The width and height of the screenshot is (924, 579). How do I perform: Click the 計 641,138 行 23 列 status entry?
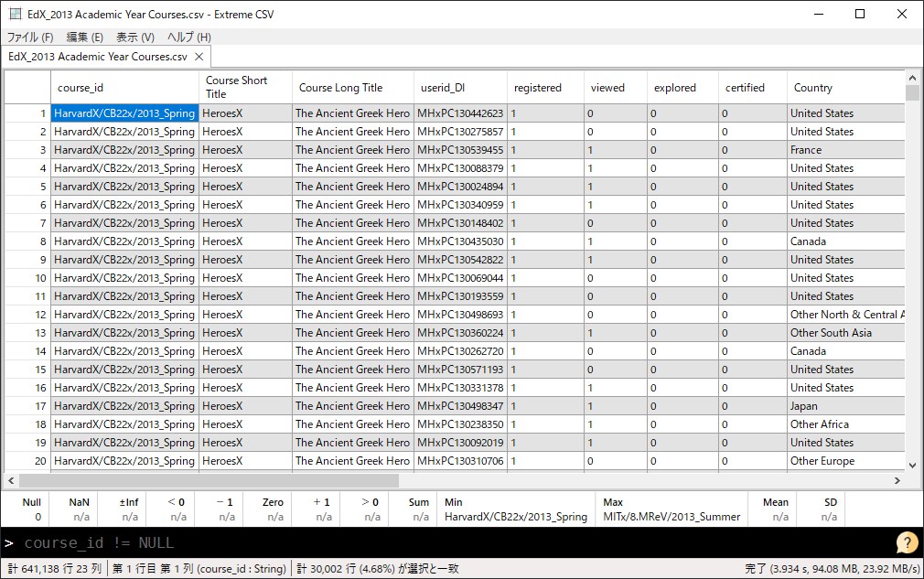click(x=54, y=568)
